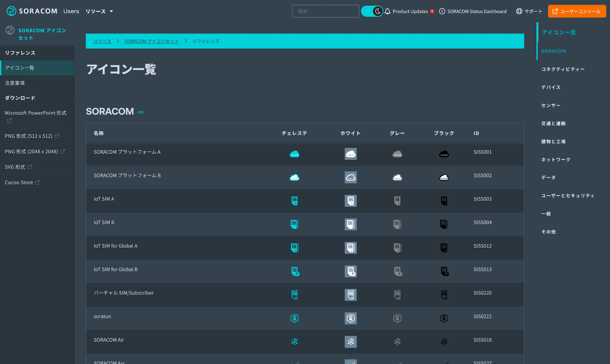
Task: Click the ユーザーコンソール button
Action: [x=577, y=11]
